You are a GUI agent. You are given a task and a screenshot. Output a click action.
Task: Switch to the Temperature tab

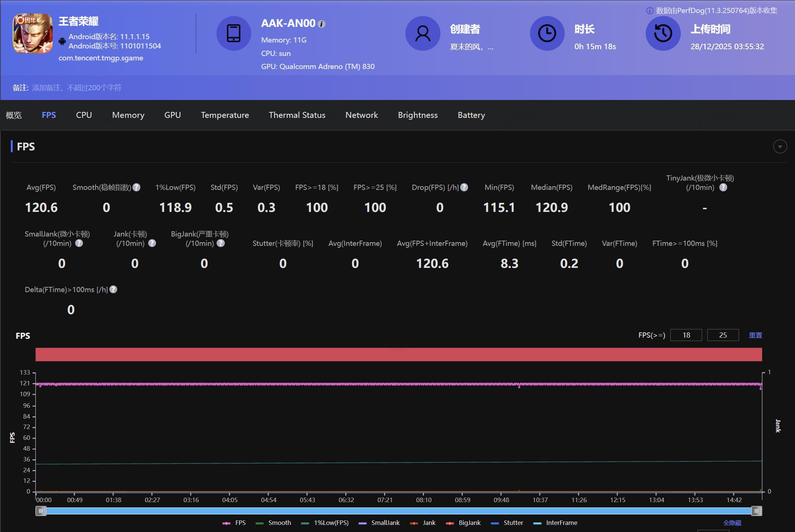click(x=225, y=115)
